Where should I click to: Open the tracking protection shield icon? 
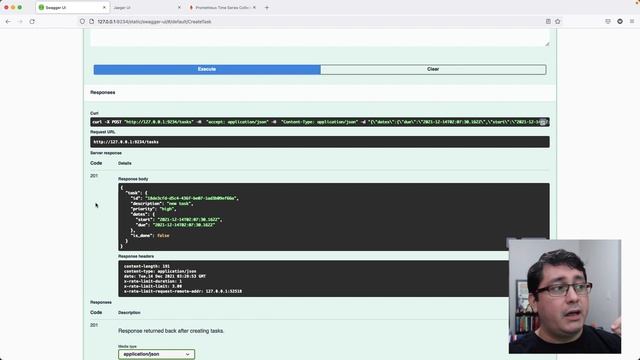[x=82, y=21]
